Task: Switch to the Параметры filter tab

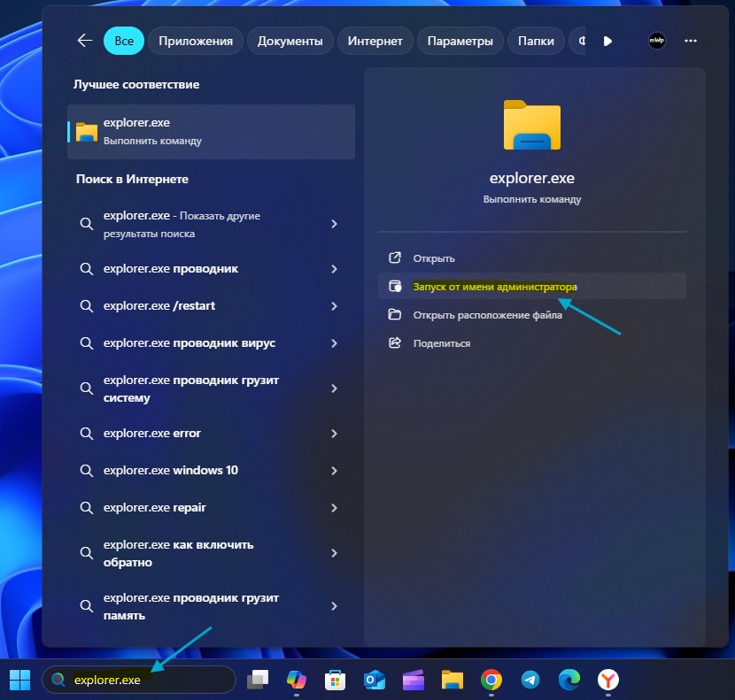Action: [x=460, y=41]
